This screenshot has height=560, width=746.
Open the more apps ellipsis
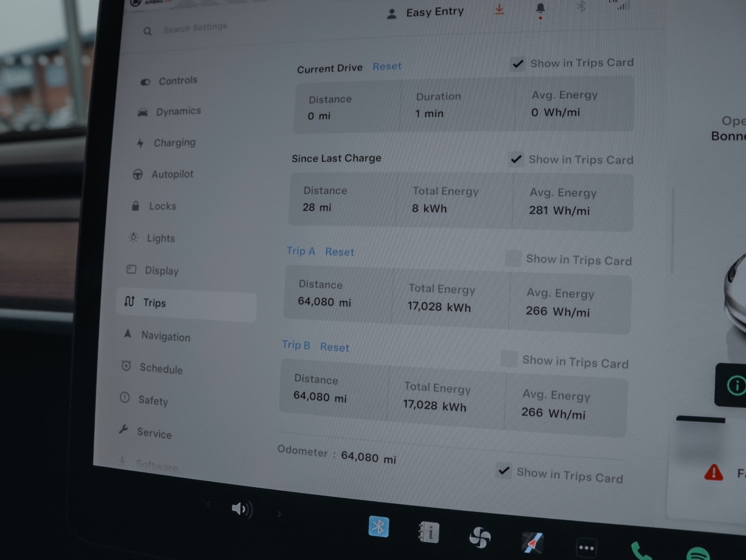(586, 548)
